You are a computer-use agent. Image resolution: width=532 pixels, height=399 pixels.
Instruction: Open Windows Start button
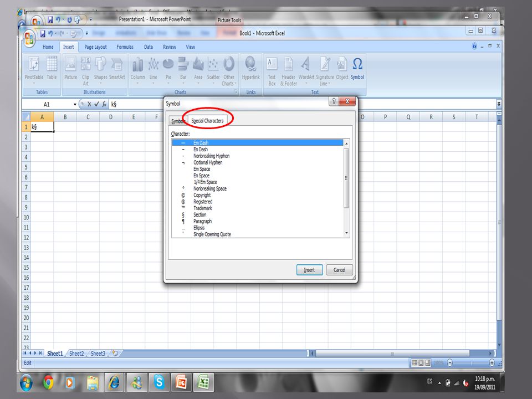coord(26,383)
